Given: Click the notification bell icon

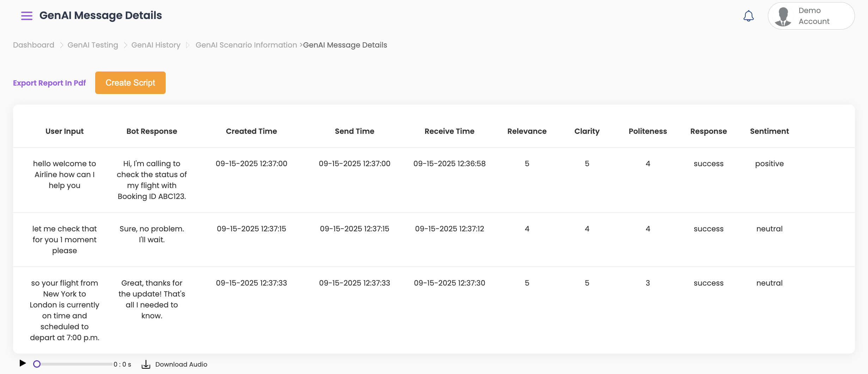Looking at the screenshot, I should pos(748,16).
